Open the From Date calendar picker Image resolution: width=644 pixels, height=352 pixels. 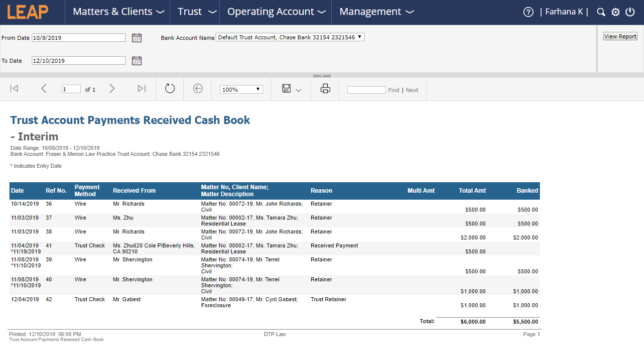click(136, 37)
